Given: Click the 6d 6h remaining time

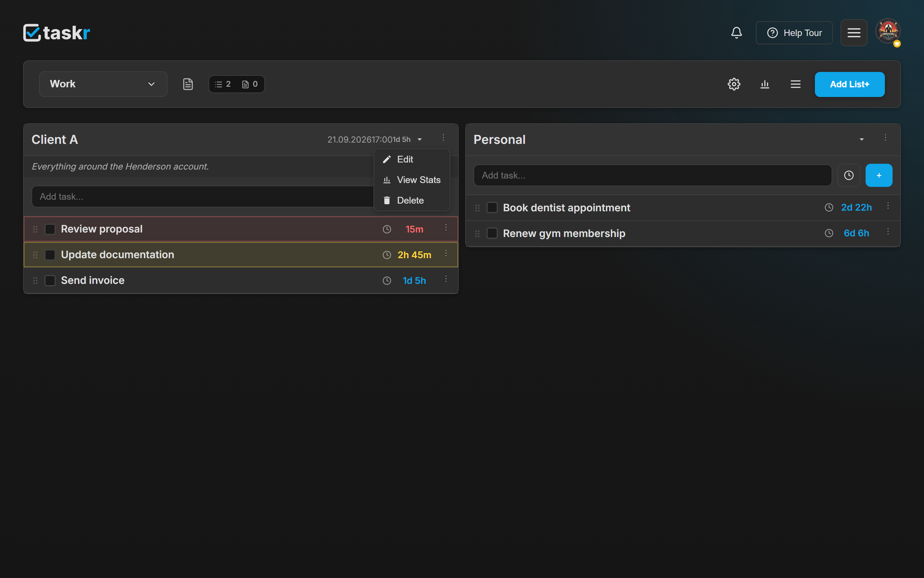Looking at the screenshot, I should (856, 233).
